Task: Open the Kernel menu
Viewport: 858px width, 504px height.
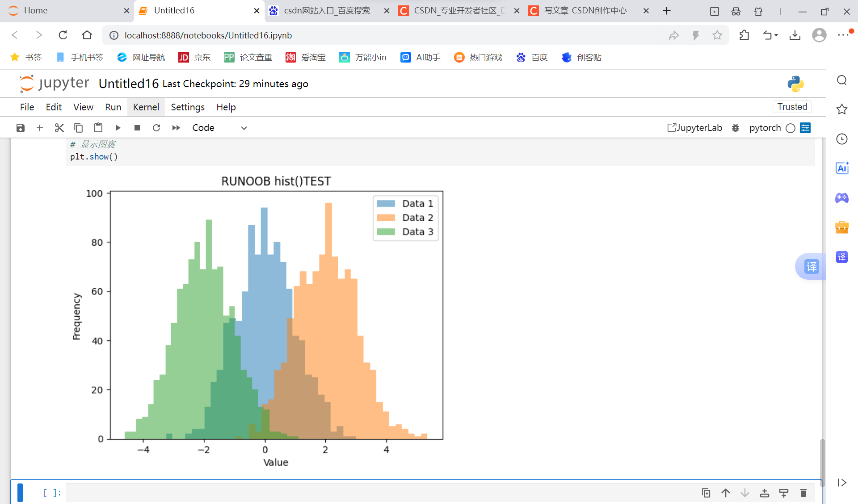Action: (x=146, y=107)
